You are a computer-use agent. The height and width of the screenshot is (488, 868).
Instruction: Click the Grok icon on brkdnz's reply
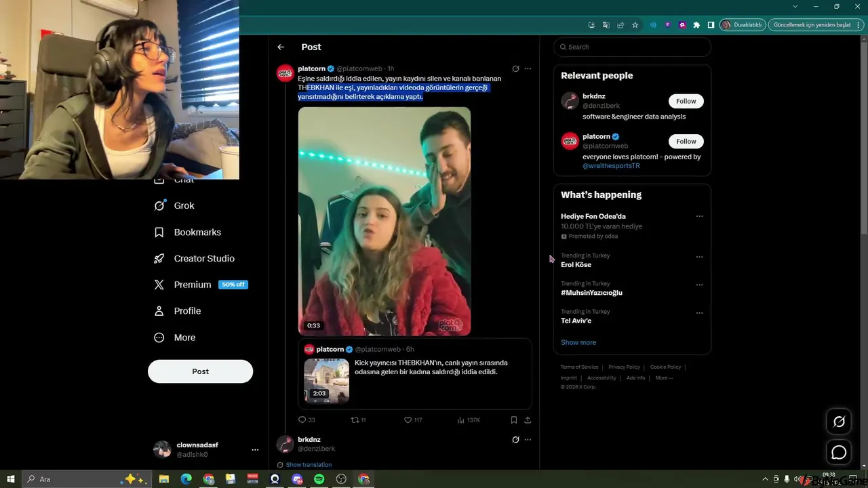pos(515,439)
